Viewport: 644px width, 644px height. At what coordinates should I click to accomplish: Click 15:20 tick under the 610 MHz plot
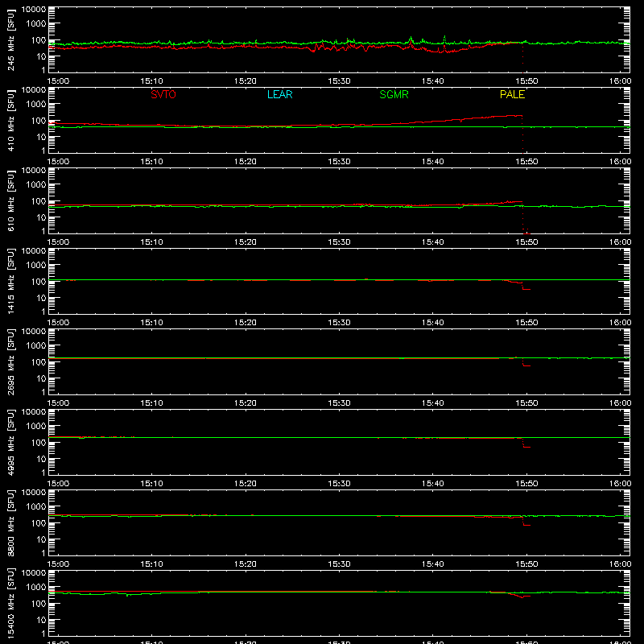click(246, 242)
